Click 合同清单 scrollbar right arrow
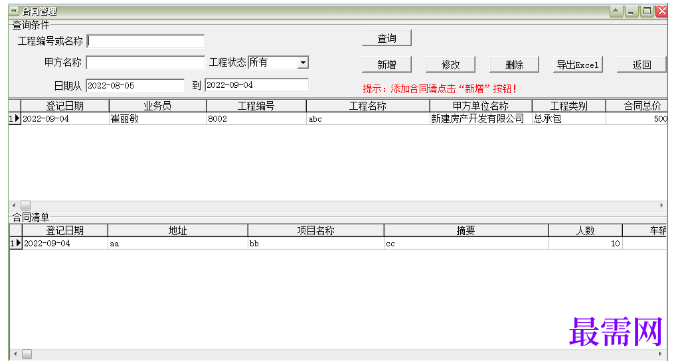Viewport: 681px width, 363px height. pos(661,354)
